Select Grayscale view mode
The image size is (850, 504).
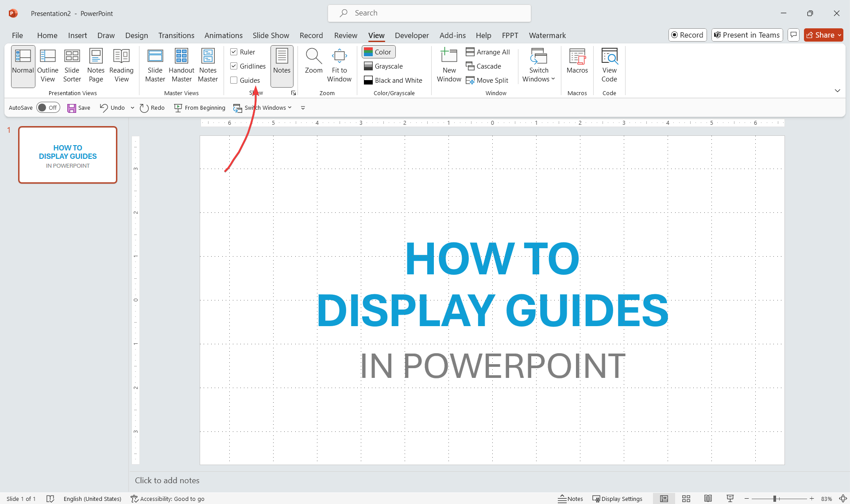383,66
